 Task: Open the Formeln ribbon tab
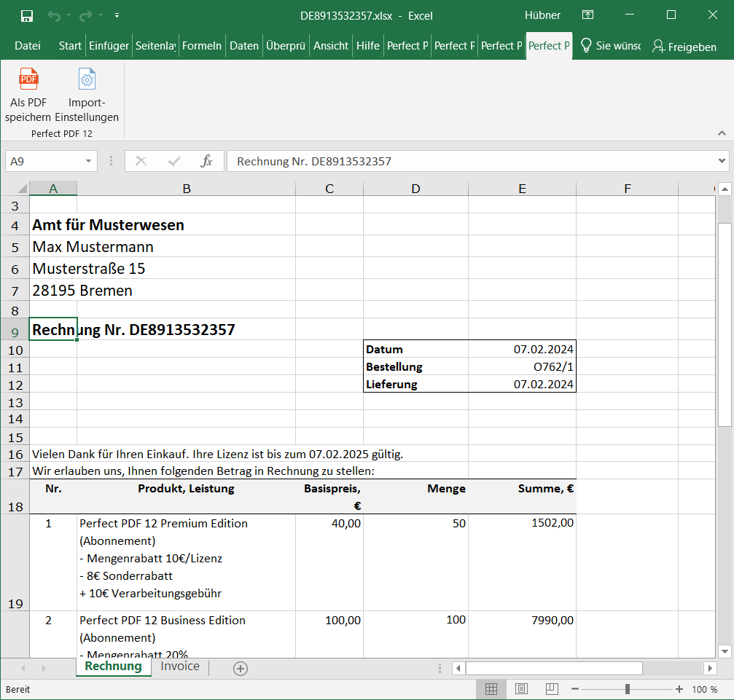pyautogui.click(x=202, y=45)
